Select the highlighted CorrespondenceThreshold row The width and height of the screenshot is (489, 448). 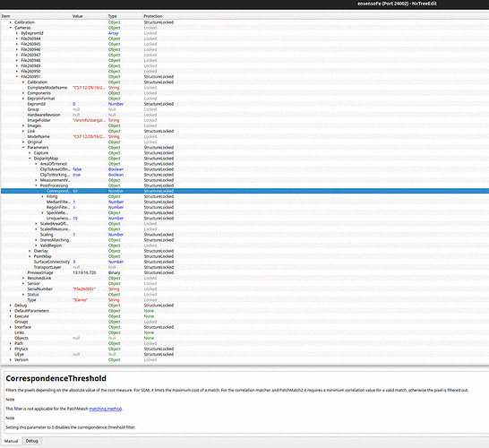click(244, 191)
